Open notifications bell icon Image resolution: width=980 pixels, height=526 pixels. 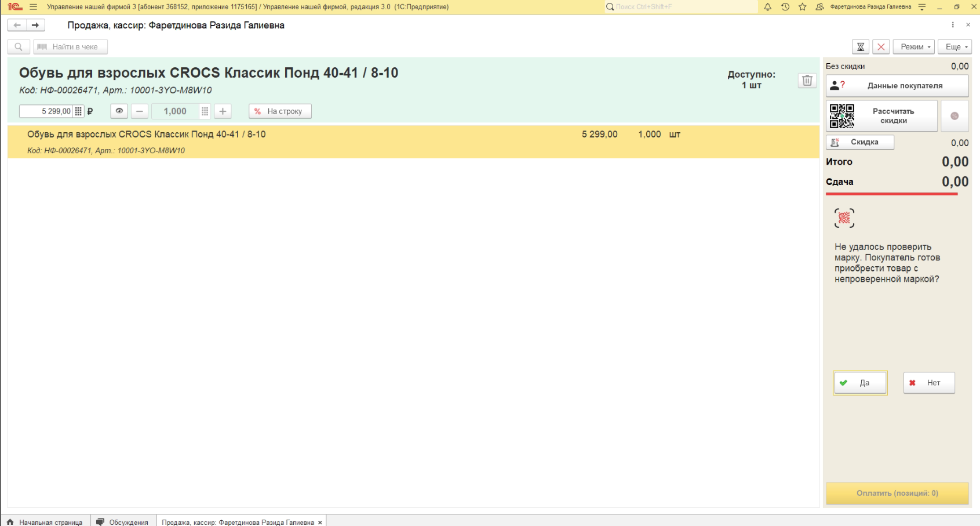click(x=767, y=7)
